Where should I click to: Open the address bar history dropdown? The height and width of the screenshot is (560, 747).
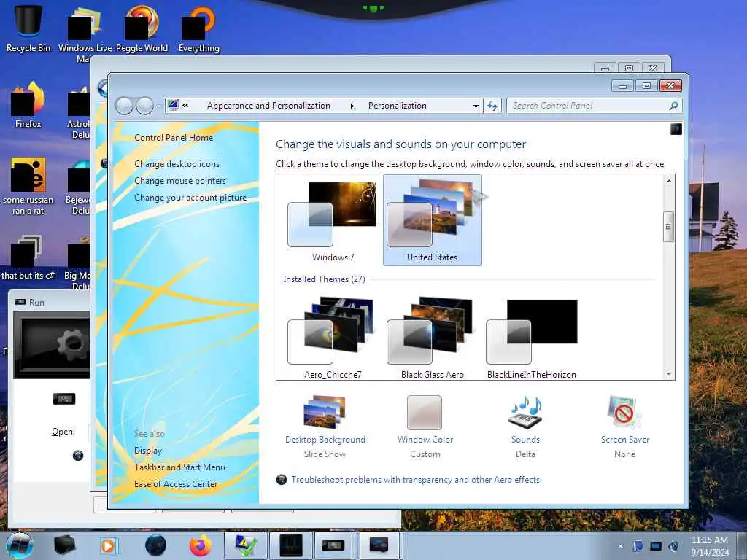(x=476, y=106)
